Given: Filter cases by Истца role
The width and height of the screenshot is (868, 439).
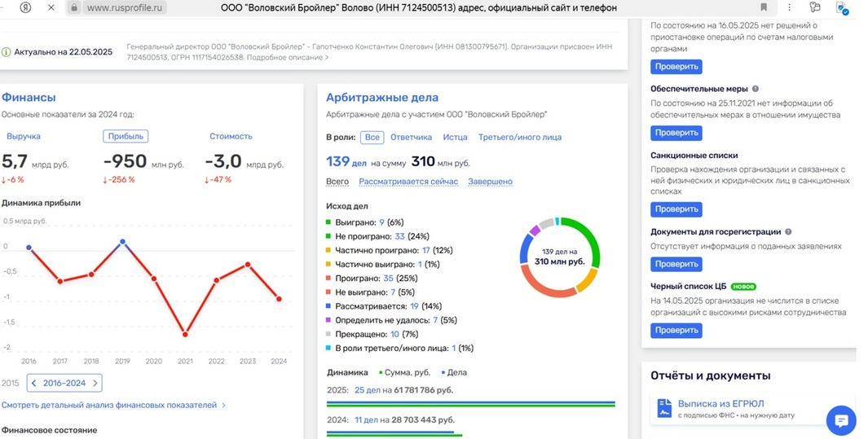Looking at the screenshot, I should (x=455, y=137).
